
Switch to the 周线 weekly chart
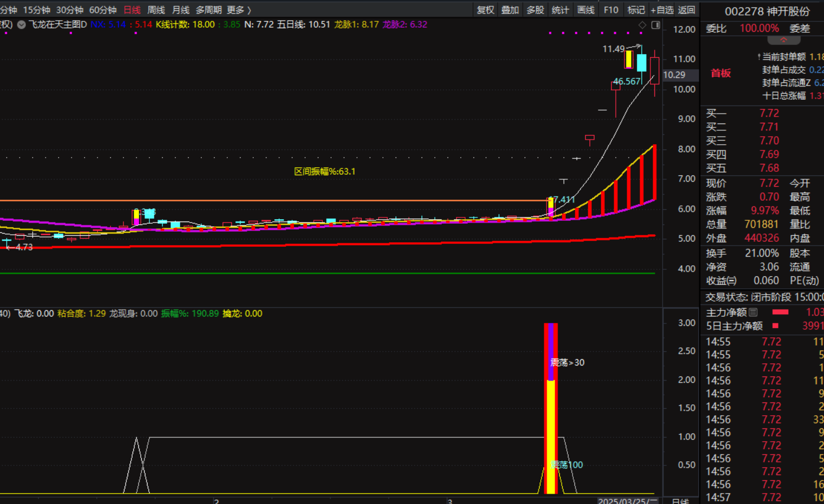[156, 10]
